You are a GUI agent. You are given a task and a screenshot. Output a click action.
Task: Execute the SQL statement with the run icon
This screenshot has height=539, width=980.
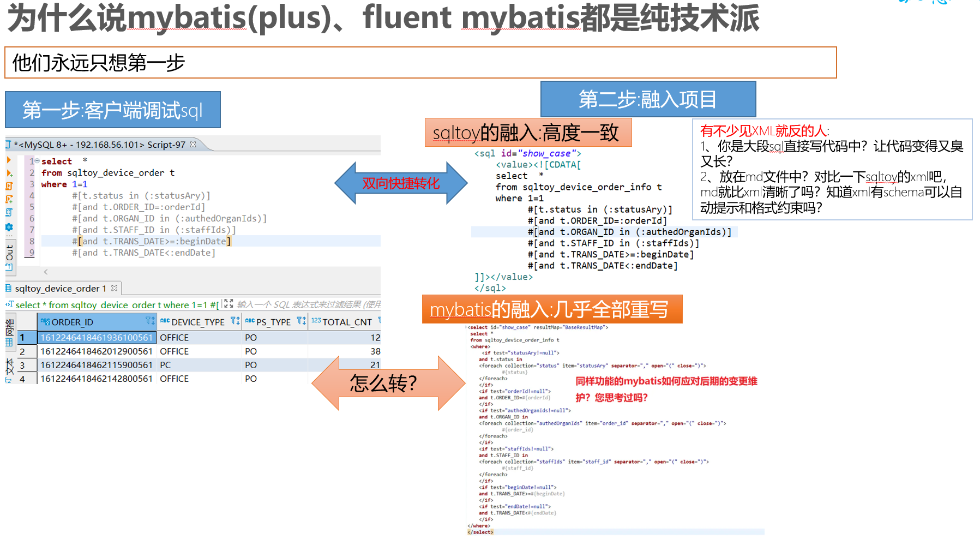pyautogui.click(x=8, y=159)
